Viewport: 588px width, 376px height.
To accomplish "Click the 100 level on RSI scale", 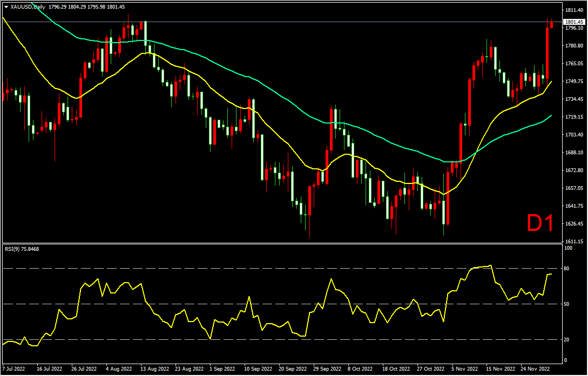I will (568, 248).
